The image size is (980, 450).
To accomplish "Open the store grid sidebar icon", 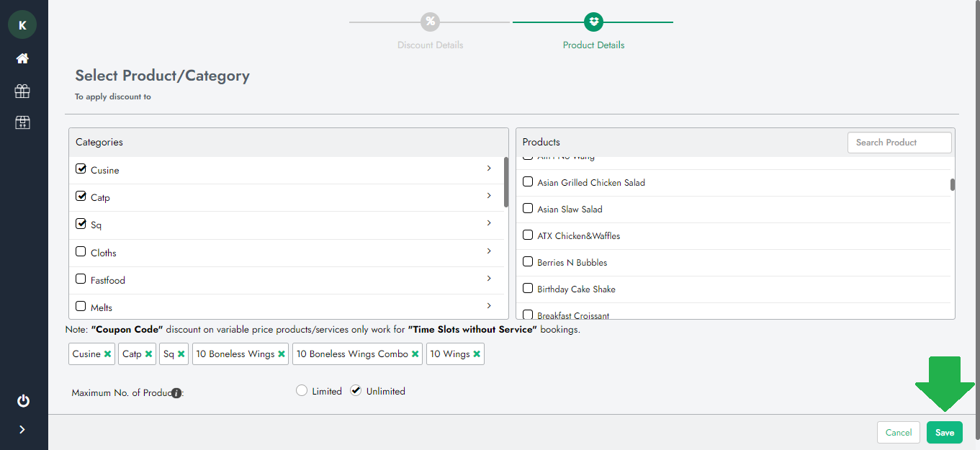I will (22, 122).
